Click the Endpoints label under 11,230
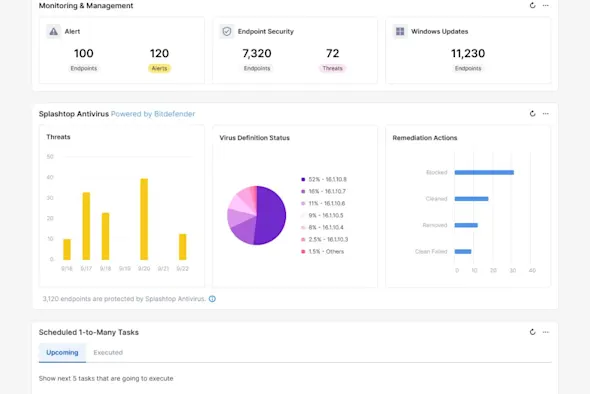The width and height of the screenshot is (590, 394). coord(468,68)
